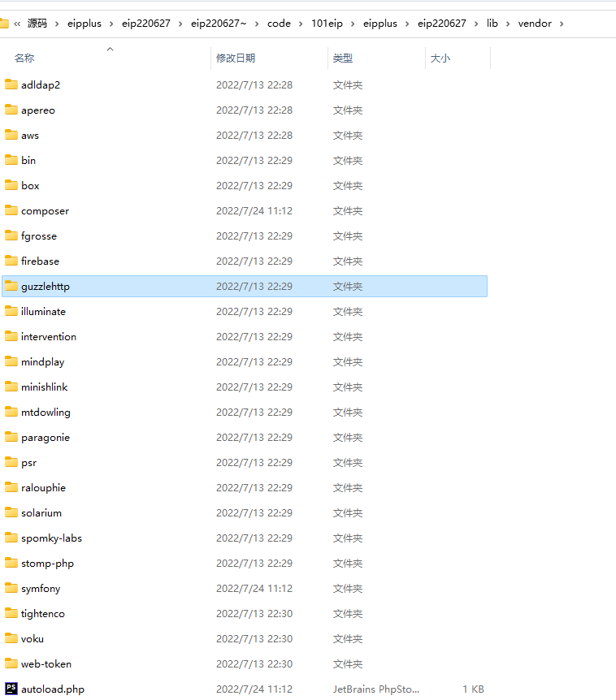Navigate to 101eip in the address bar
616x700 pixels.
(327, 24)
